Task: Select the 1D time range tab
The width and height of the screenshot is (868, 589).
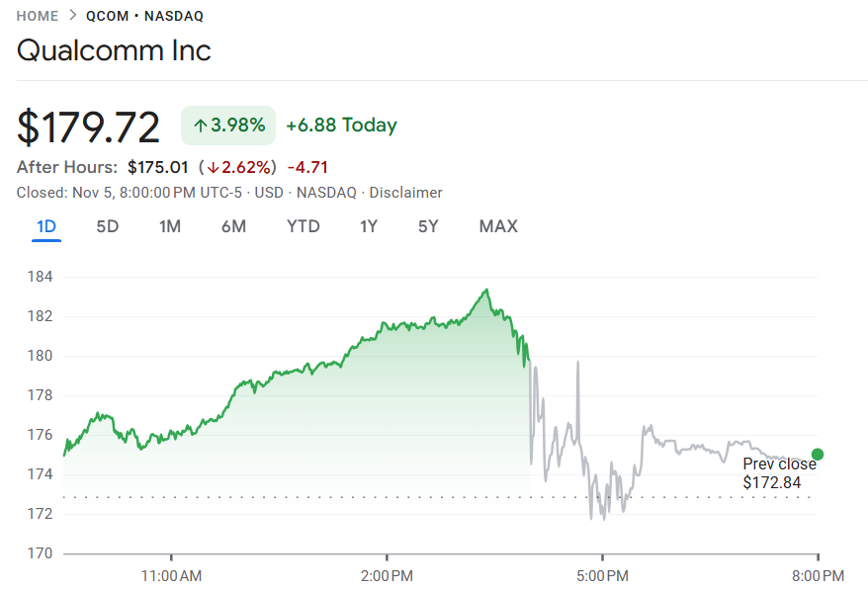Action: pyautogui.click(x=46, y=226)
